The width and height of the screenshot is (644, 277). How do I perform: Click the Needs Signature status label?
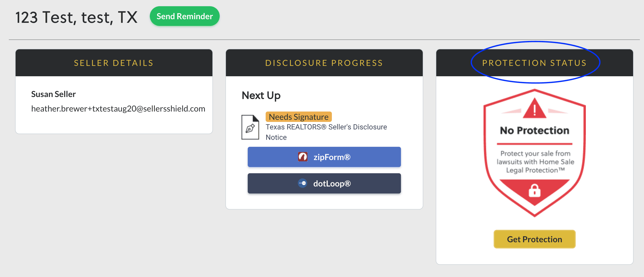point(299,117)
